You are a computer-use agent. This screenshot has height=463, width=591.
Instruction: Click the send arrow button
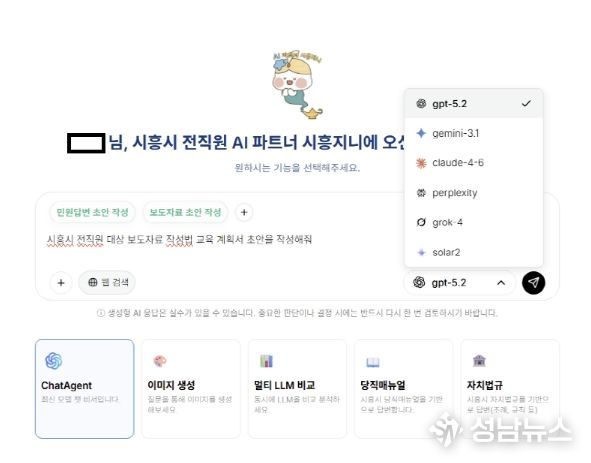click(x=533, y=283)
